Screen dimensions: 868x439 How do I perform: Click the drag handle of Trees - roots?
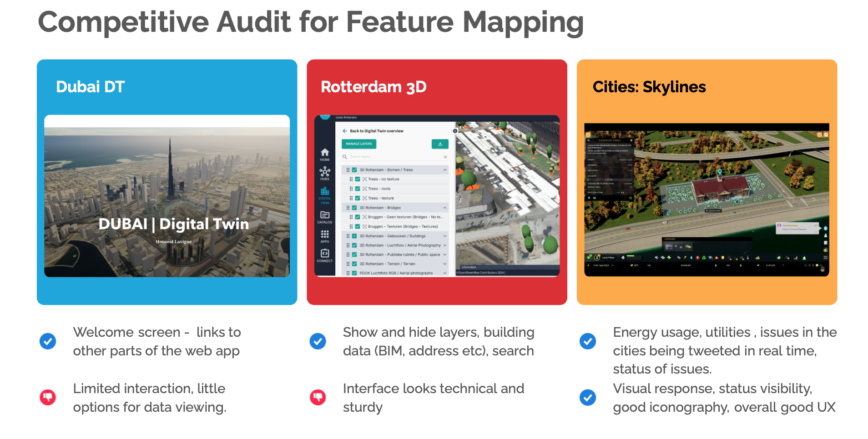pos(351,189)
